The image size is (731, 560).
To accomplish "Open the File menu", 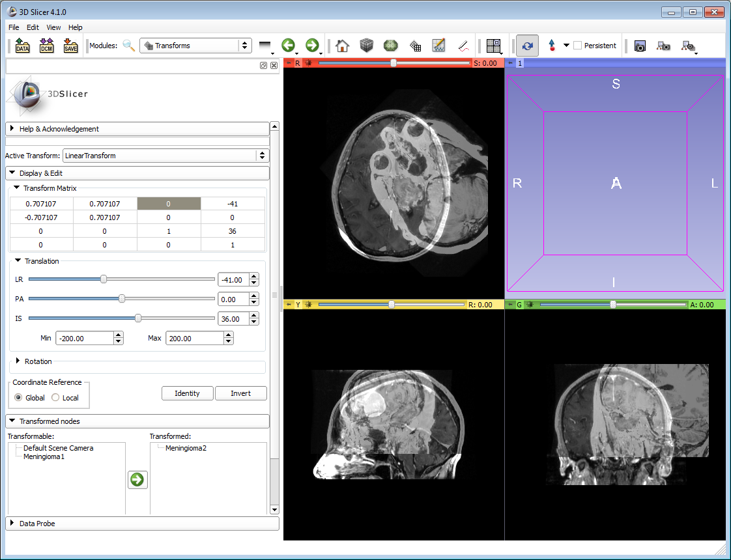I will click(x=14, y=27).
